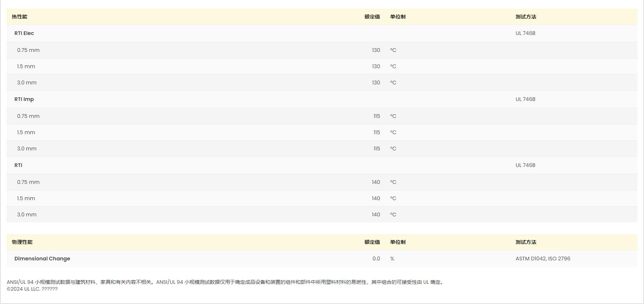Click 1.5 mm under RTI Imp
Screen dimensions: 644x304
(x=26, y=132)
